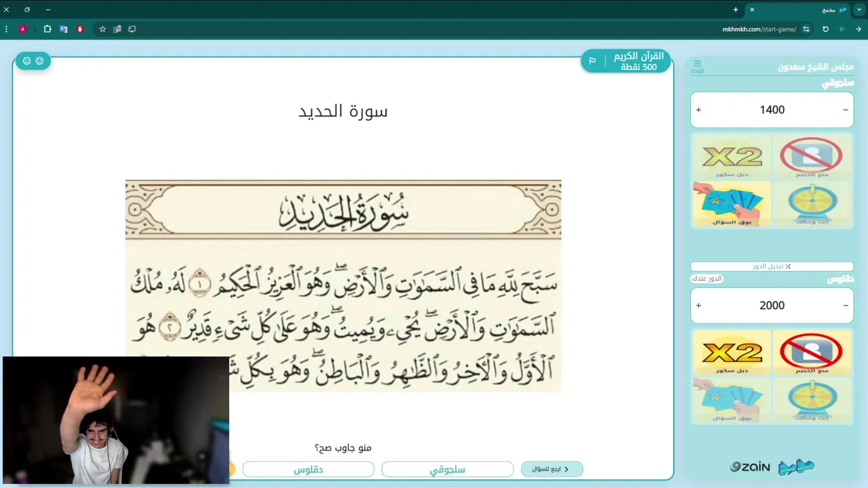Click the دقلوس score field showing 2000
The image size is (868, 488).
pos(772,306)
